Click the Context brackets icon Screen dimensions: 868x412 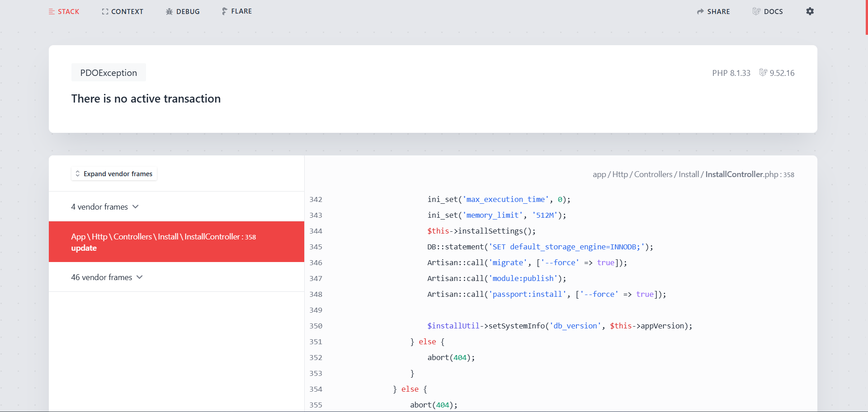coord(105,12)
